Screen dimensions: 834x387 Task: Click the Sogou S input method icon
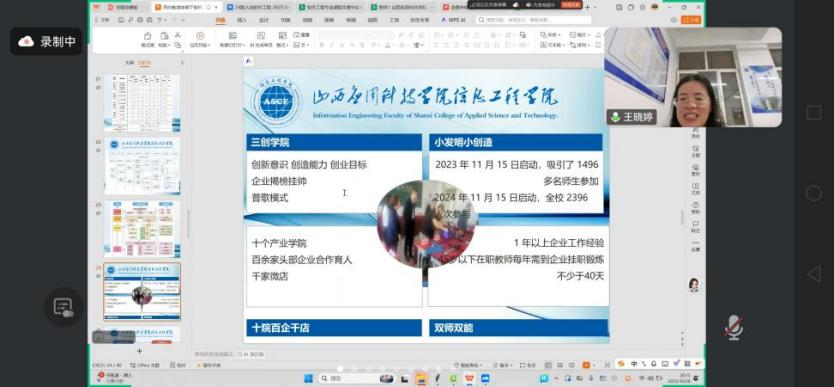[x=621, y=364]
